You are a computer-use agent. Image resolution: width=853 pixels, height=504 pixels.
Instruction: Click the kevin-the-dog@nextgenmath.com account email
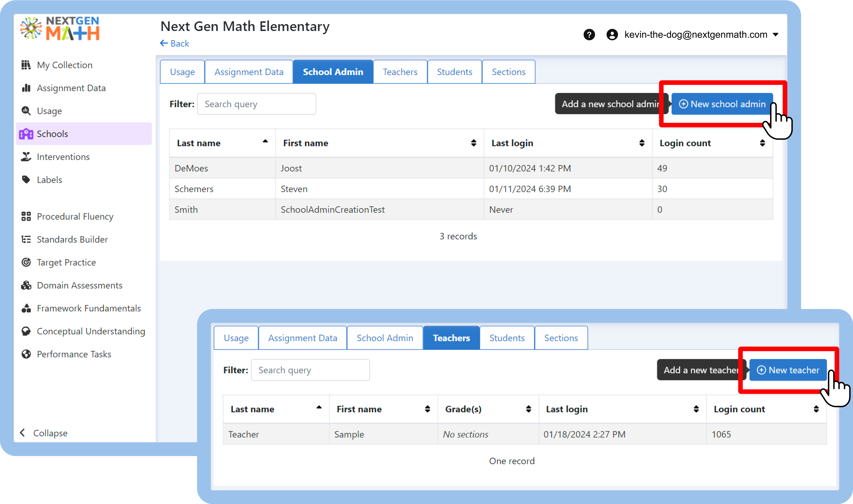(696, 34)
